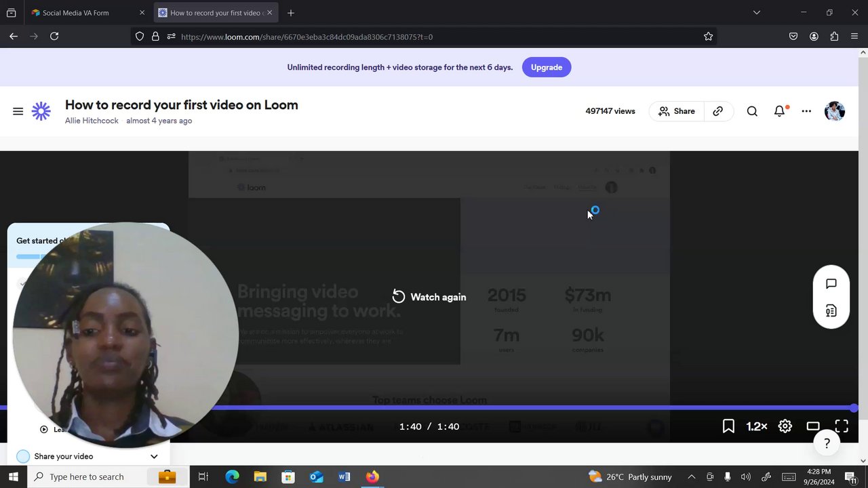Open Microsoft Store from taskbar
868x488 pixels.
(288, 476)
